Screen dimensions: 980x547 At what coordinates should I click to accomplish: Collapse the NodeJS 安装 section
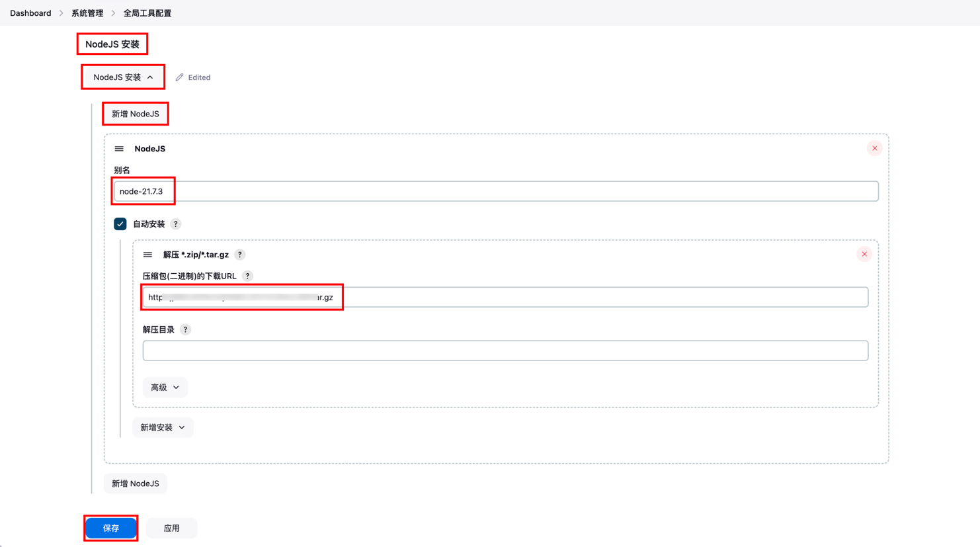[x=123, y=77]
